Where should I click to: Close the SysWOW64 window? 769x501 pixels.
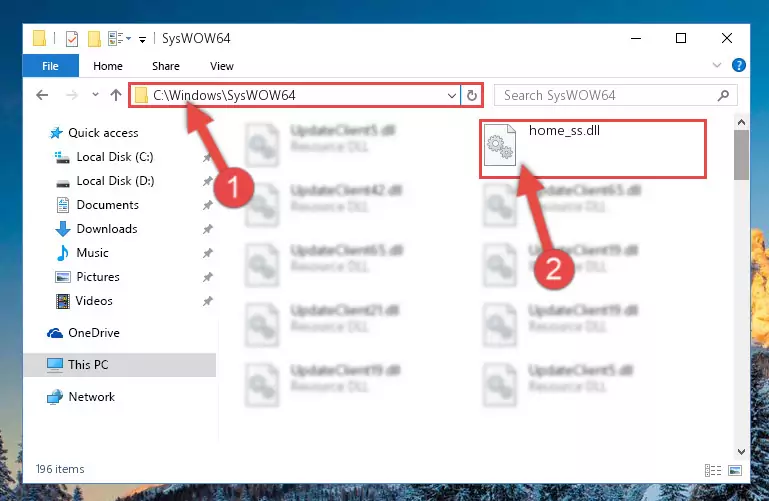727,38
